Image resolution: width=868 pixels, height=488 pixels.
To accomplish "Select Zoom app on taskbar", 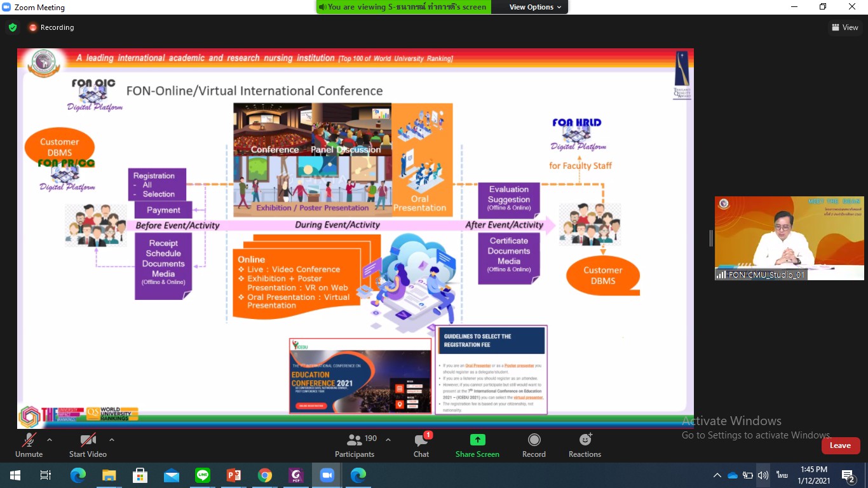I will 327,475.
